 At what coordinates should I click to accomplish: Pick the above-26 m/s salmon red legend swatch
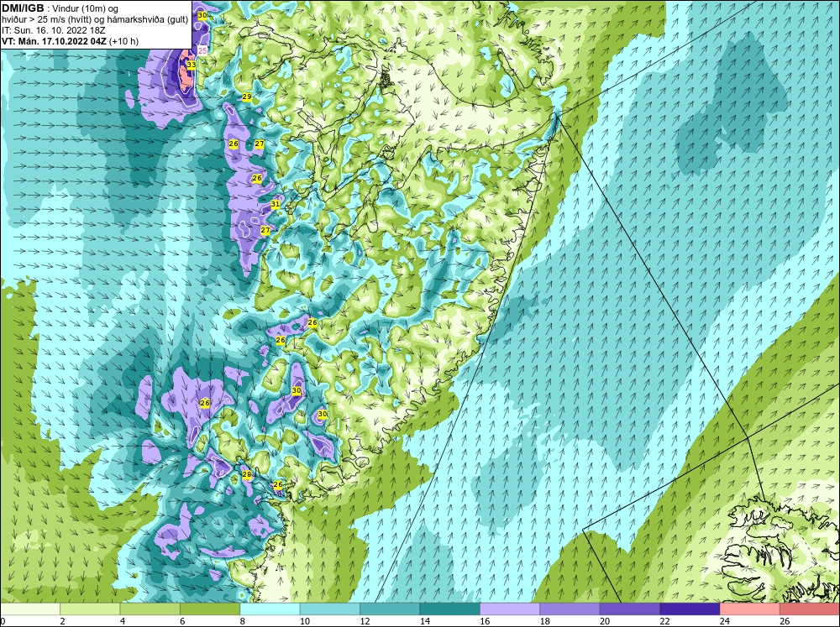tap(810, 609)
